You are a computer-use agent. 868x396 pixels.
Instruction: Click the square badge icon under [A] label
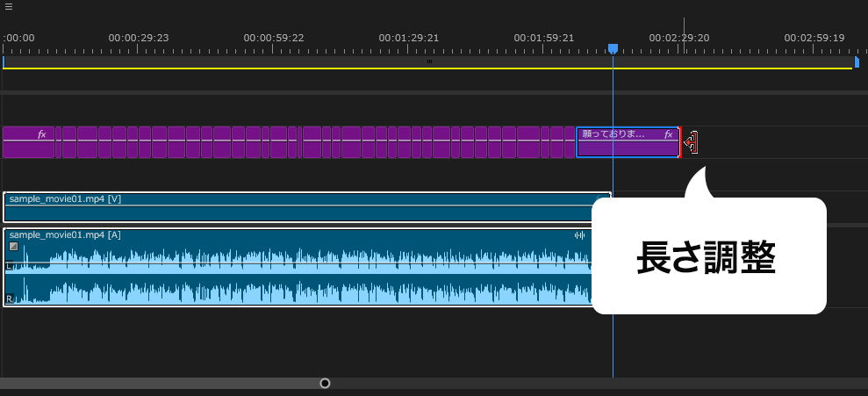(x=14, y=247)
